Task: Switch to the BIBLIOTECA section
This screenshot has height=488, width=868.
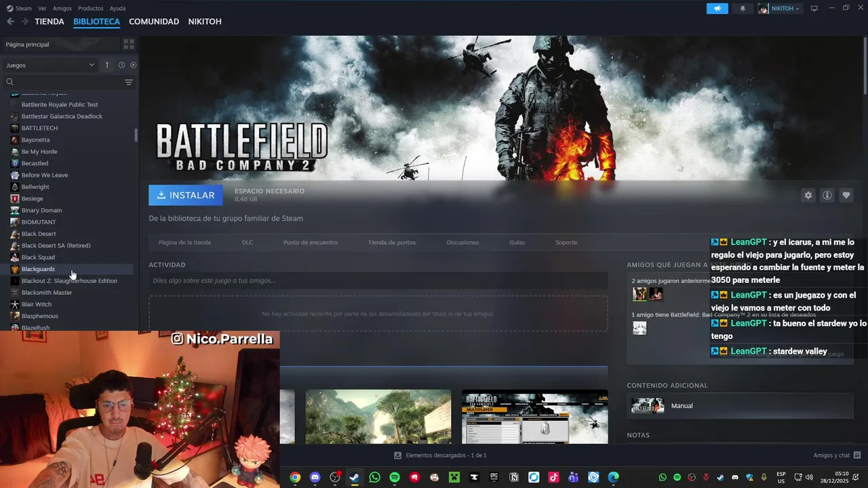Action: [96, 22]
